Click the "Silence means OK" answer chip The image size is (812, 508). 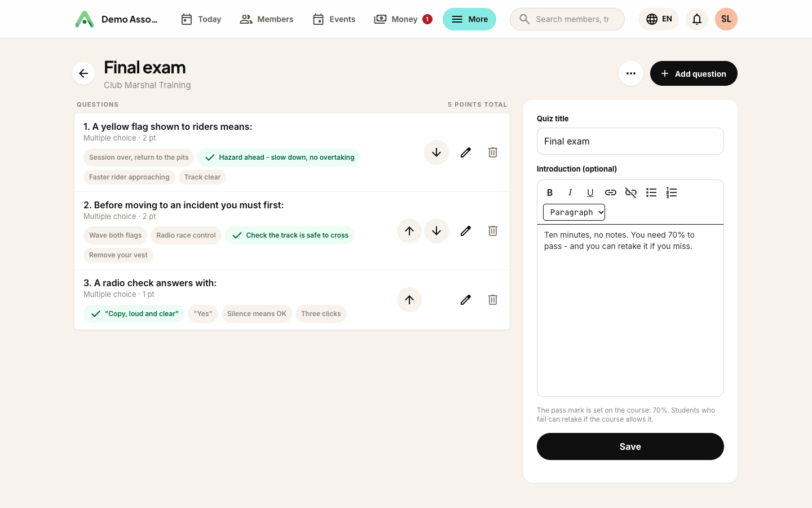(257, 314)
